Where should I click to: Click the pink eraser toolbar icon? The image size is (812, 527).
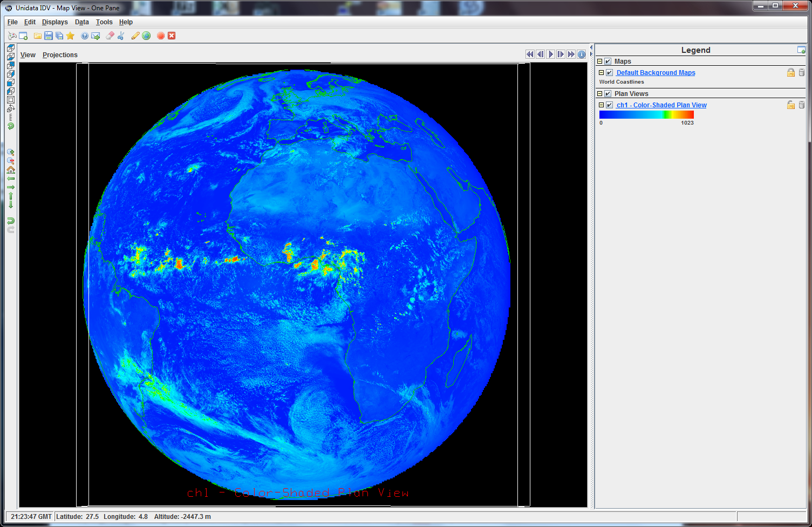click(x=110, y=36)
